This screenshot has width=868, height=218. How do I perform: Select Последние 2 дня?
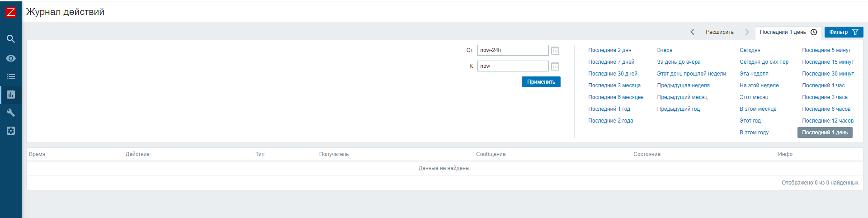click(609, 50)
